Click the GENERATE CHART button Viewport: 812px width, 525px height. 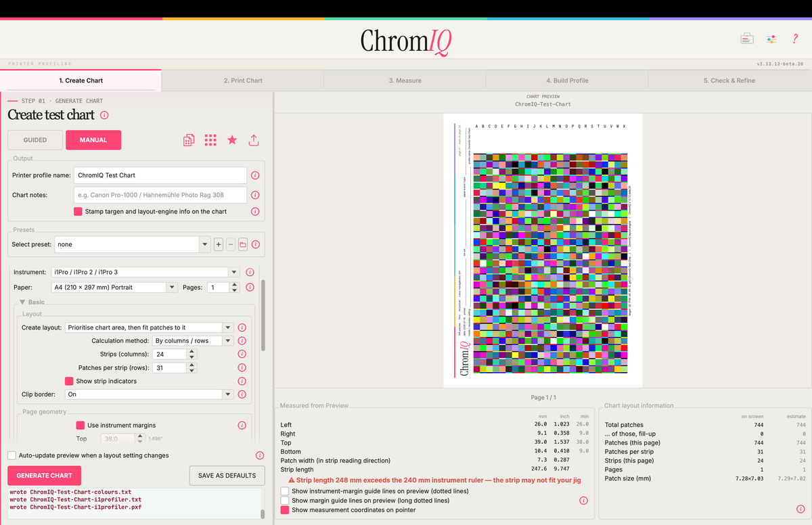45,476
